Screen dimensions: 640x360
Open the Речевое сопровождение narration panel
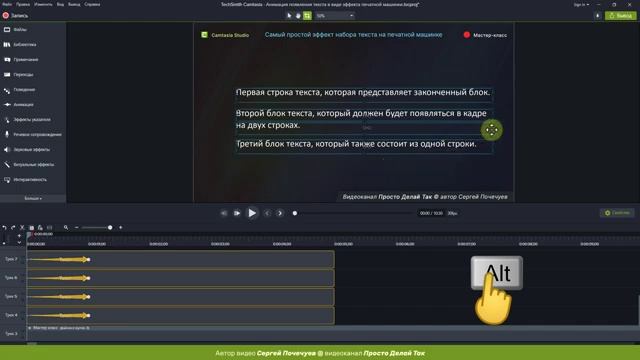[33, 134]
